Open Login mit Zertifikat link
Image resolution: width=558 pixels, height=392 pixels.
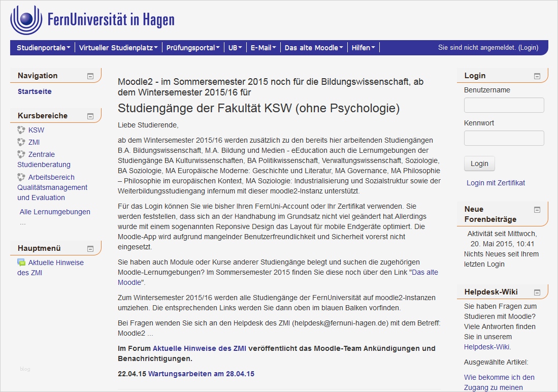coord(496,183)
